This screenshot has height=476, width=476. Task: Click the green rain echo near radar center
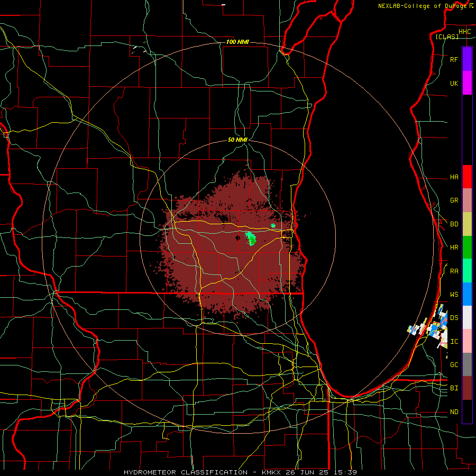tap(251, 238)
